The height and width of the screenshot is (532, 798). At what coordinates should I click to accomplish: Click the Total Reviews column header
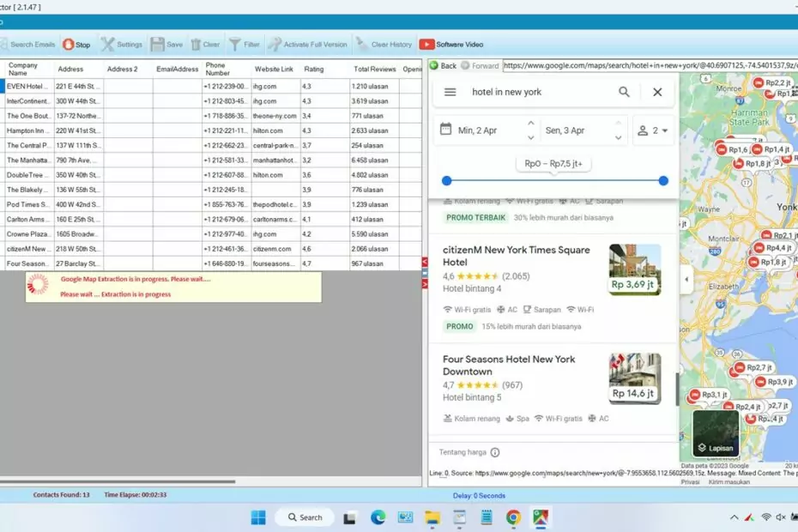coord(375,70)
